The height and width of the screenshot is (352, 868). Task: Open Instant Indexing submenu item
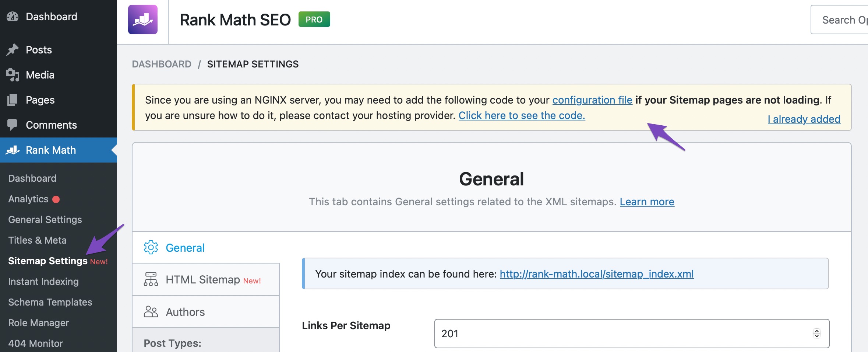tap(43, 282)
